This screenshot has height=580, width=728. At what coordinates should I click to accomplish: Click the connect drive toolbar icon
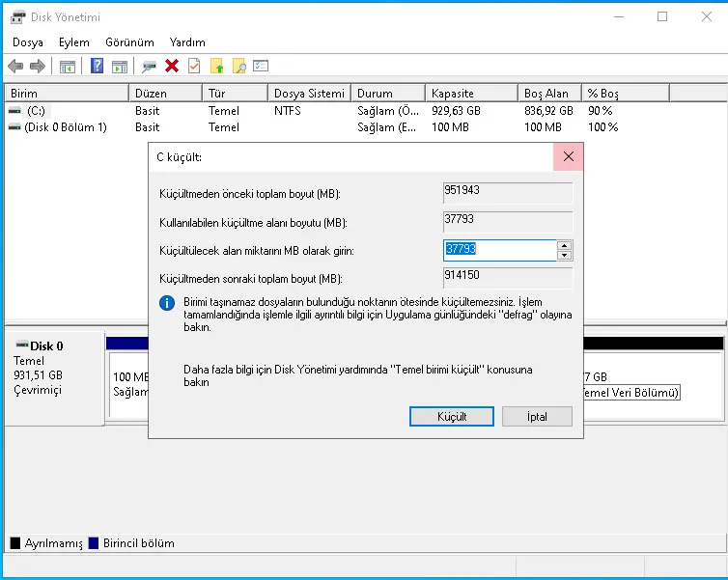coord(149,67)
